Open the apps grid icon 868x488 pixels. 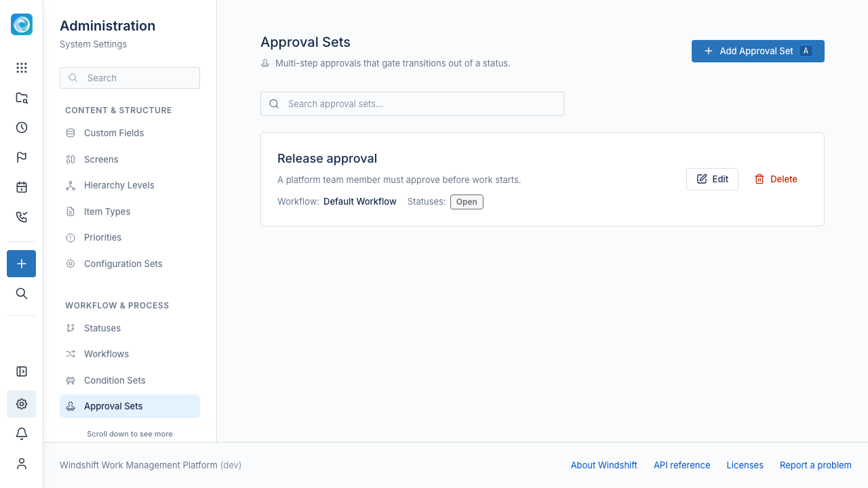(22, 68)
